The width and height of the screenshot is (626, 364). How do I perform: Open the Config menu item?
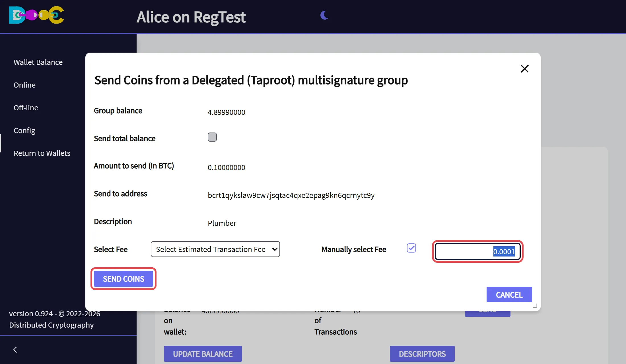(24, 130)
